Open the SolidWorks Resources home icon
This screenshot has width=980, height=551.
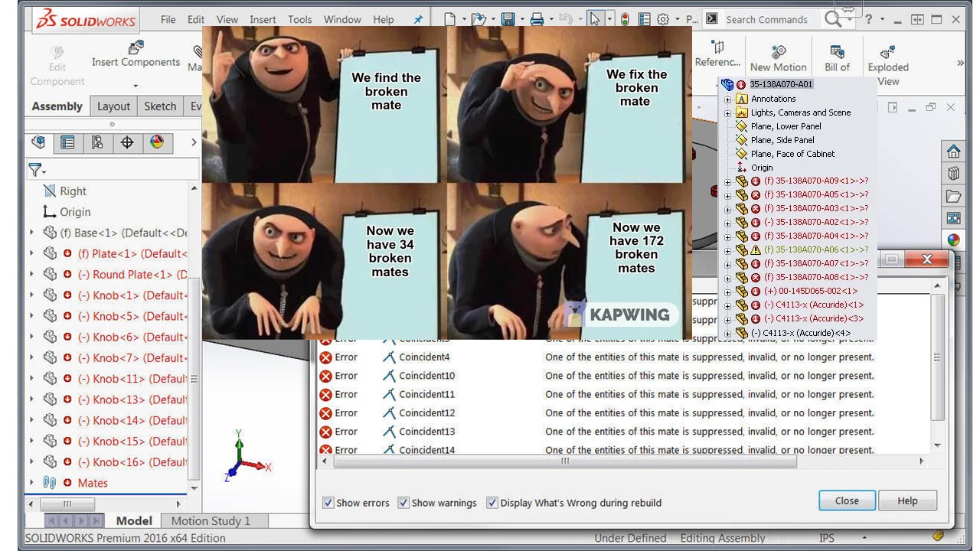coord(953,151)
